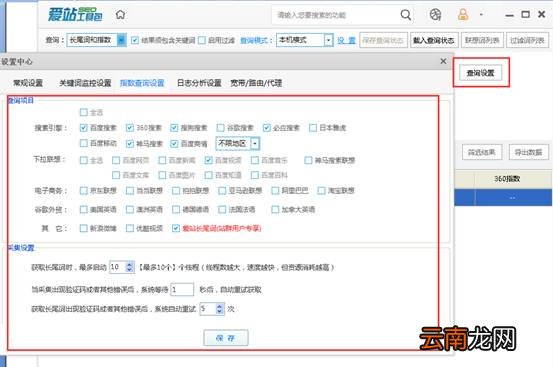Switch to the 常规设置 tab
The image size is (553, 367).
(28, 83)
